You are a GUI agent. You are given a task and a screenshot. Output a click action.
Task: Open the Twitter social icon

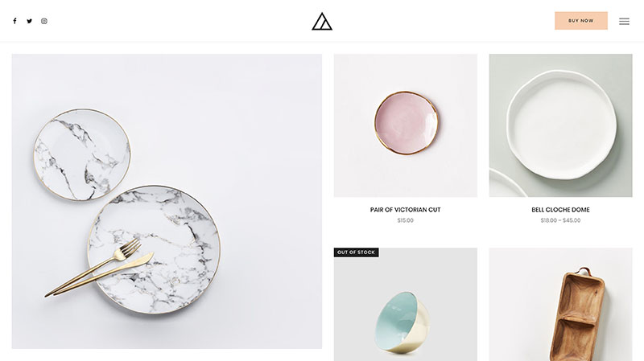click(x=30, y=21)
